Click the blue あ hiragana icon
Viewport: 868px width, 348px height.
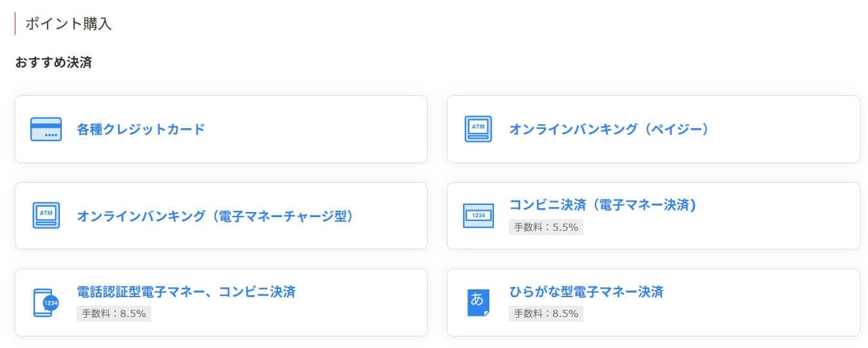tap(478, 302)
